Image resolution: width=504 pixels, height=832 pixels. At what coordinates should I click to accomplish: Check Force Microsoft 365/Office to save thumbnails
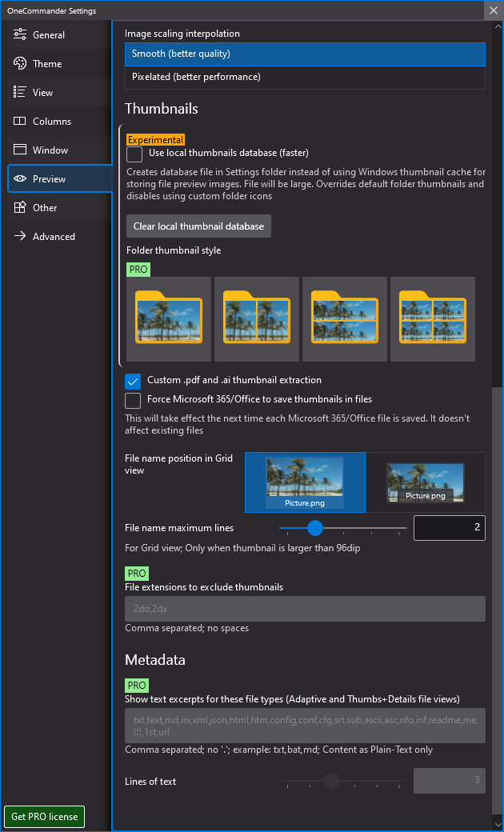pos(133,399)
